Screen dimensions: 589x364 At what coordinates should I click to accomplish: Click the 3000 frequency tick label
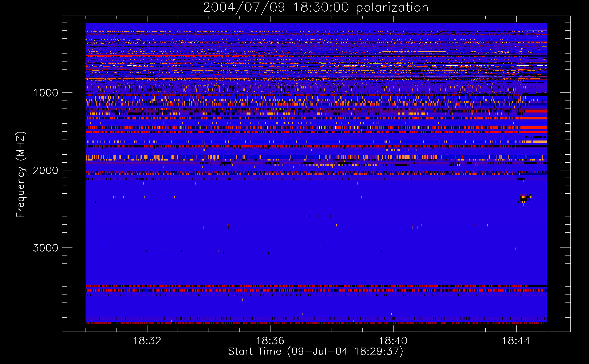pyautogui.click(x=46, y=248)
